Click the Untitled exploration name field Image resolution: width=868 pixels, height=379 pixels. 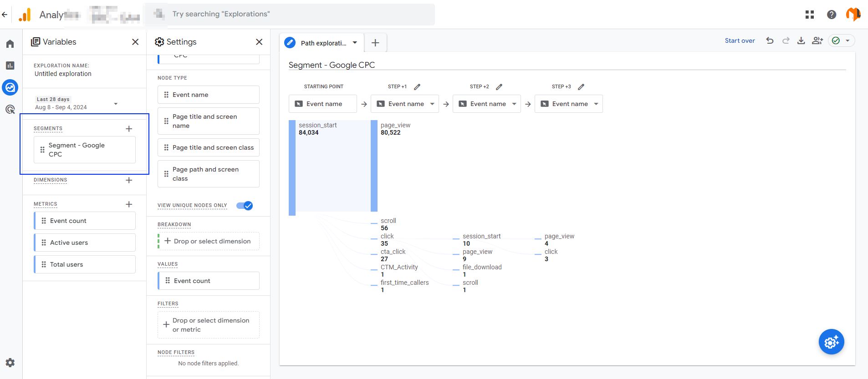(63, 74)
